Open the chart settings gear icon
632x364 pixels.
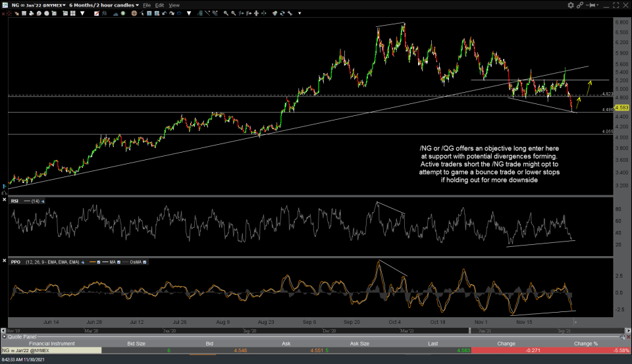pyautogui.click(x=571, y=5)
